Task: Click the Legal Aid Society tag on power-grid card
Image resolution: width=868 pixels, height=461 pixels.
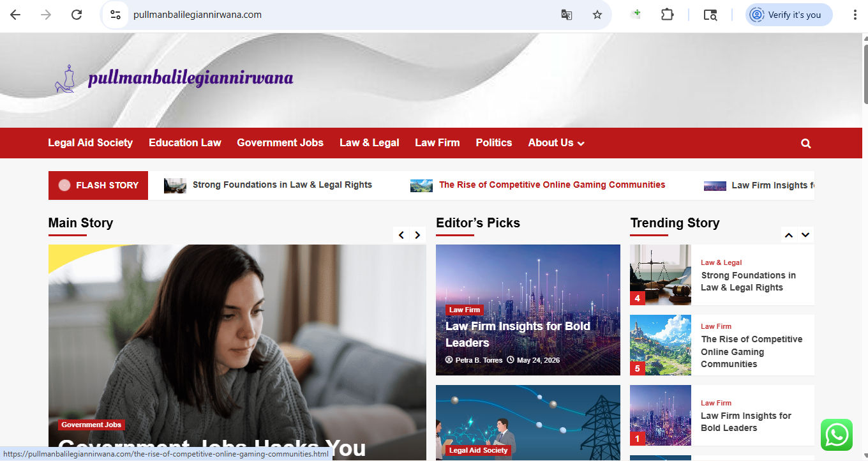Action: (479, 450)
